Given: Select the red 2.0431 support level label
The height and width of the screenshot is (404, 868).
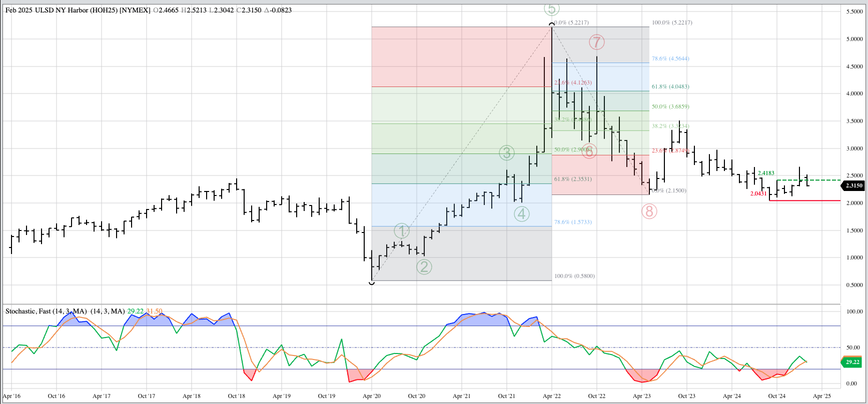Looking at the screenshot, I should [758, 193].
